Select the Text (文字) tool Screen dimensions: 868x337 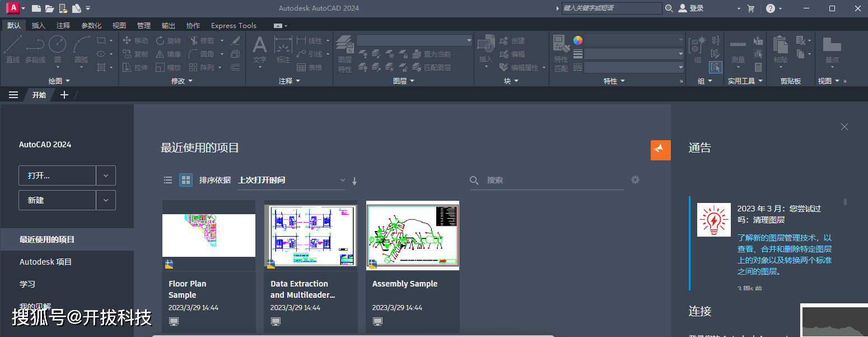260,49
